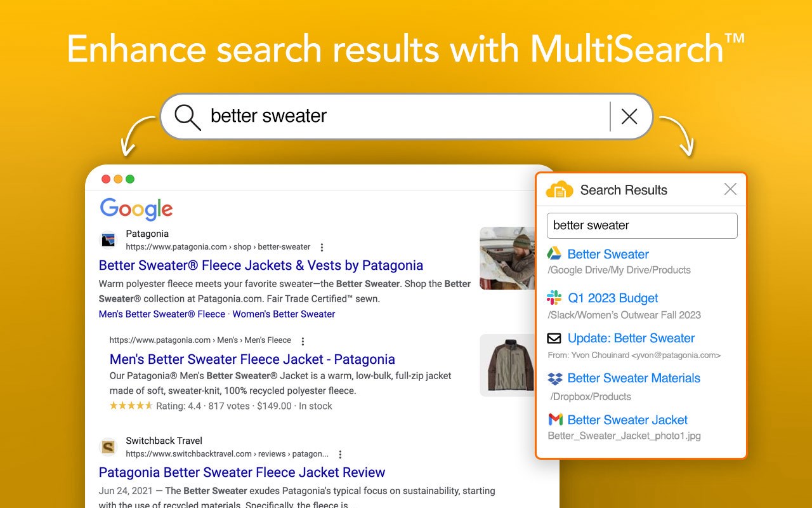Open Better Sweater Fleece Jackets & Vests link
Viewport: 812px width, 508px height.
tap(261, 265)
